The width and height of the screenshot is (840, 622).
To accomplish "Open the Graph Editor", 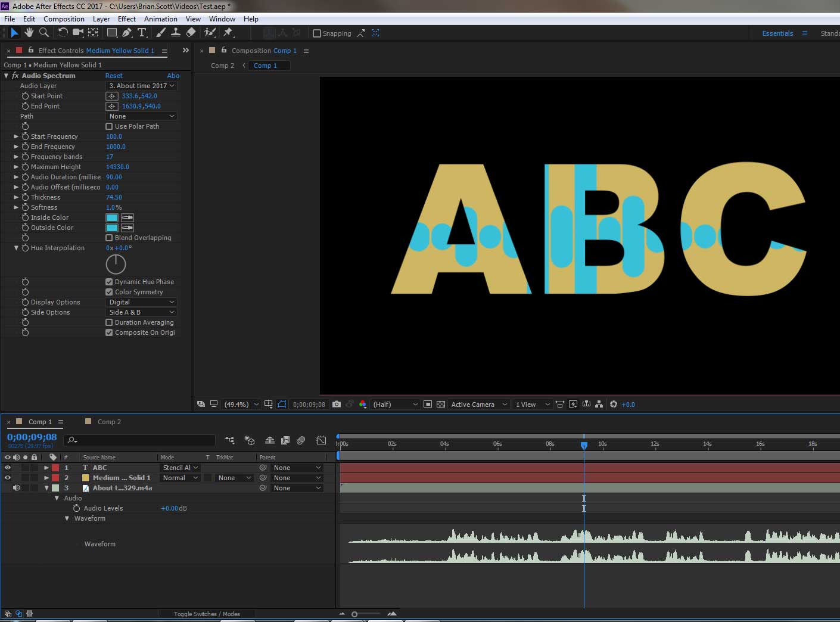I will click(321, 440).
